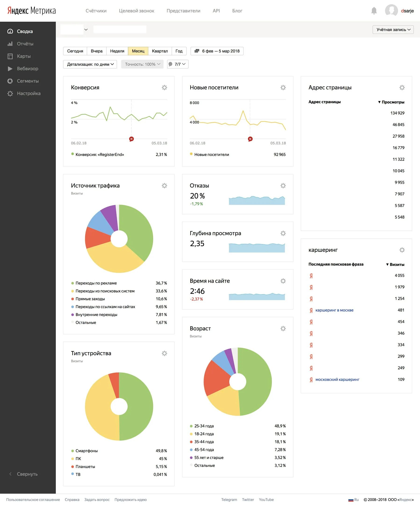The width and height of the screenshot is (420, 505).
Task: Open the московский каршеринг search phrase link
Action: (337, 379)
